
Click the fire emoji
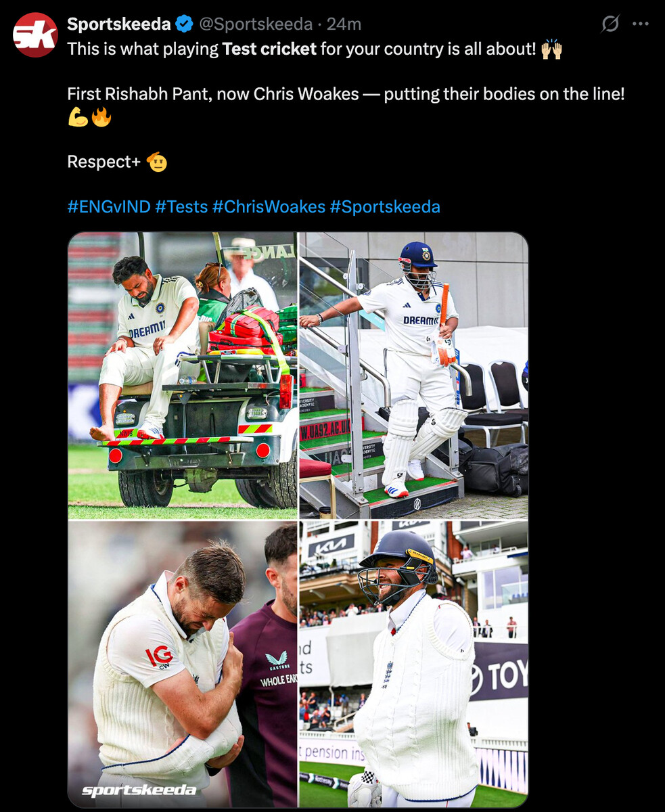click(x=101, y=117)
